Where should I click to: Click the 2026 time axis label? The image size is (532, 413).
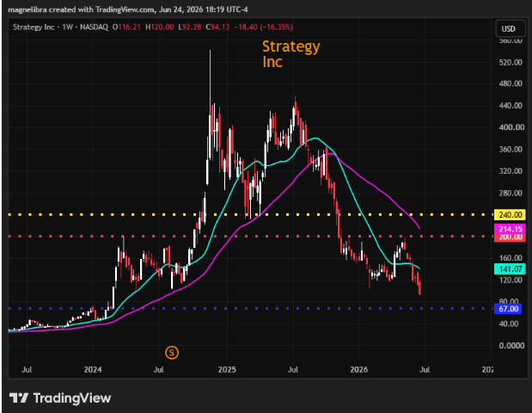(x=358, y=369)
